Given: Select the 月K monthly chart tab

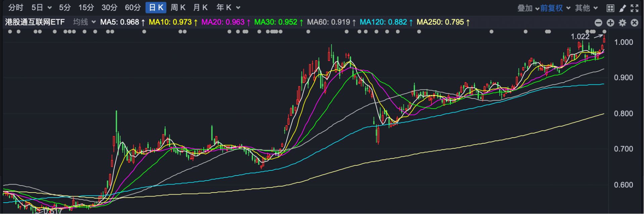Looking at the screenshot, I should [x=200, y=7].
